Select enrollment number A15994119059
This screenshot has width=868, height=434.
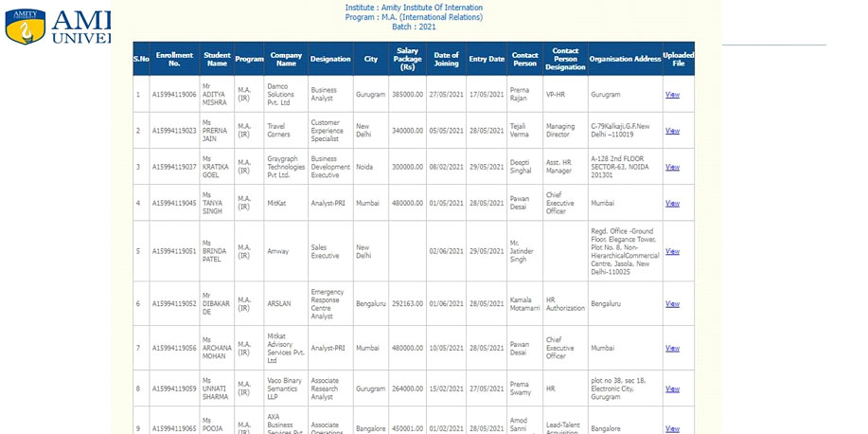point(174,389)
